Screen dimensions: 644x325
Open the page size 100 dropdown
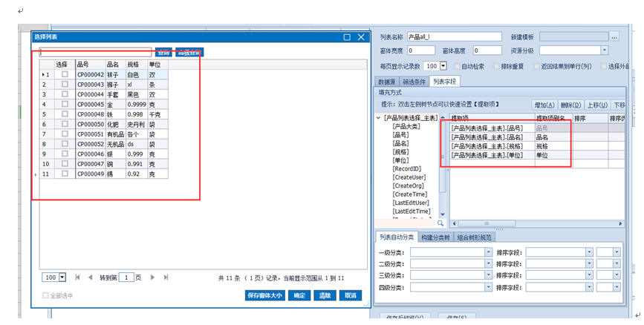coord(62,278)
